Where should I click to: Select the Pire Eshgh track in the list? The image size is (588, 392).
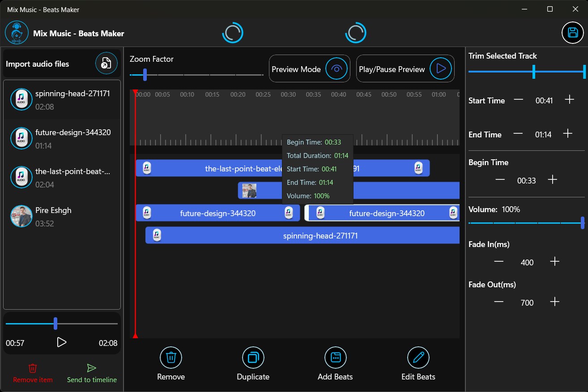click(x=62, y=217)
